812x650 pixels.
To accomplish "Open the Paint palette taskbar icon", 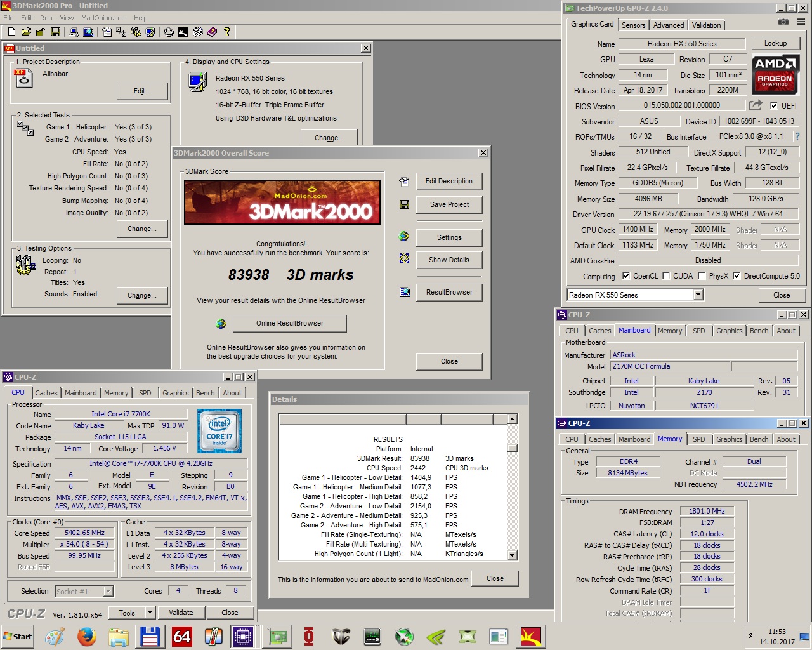I will click(x=55, y=636).
